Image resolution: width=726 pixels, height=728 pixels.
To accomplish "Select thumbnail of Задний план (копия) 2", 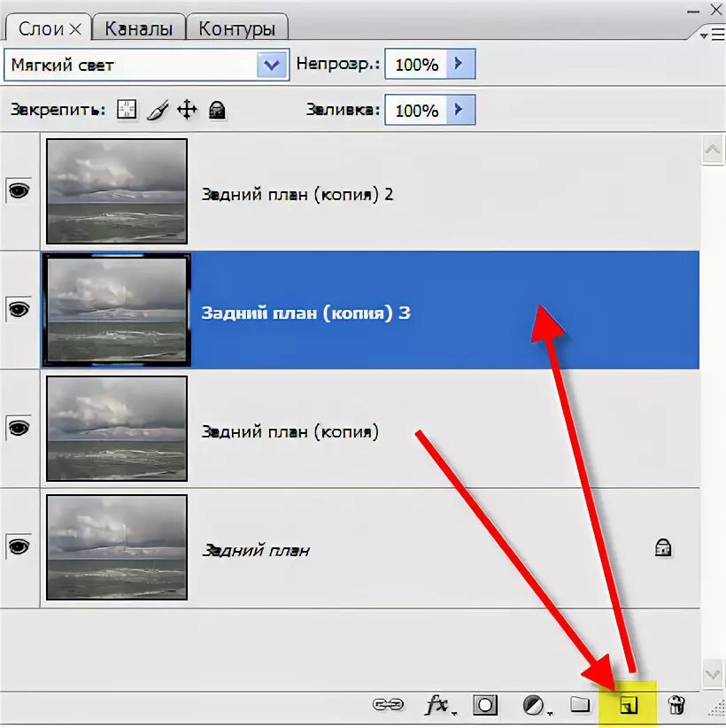I will coord(117,190).
